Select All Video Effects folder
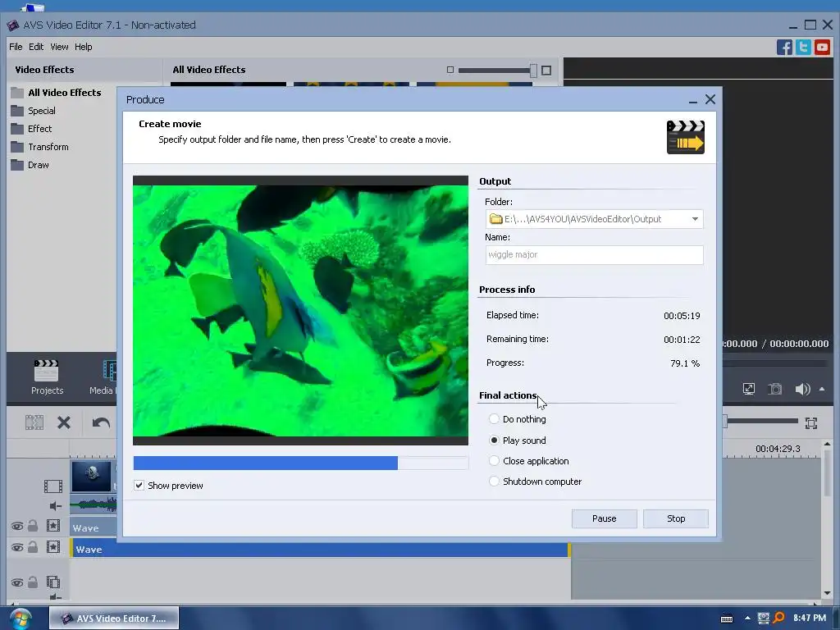 pos(57,92)
